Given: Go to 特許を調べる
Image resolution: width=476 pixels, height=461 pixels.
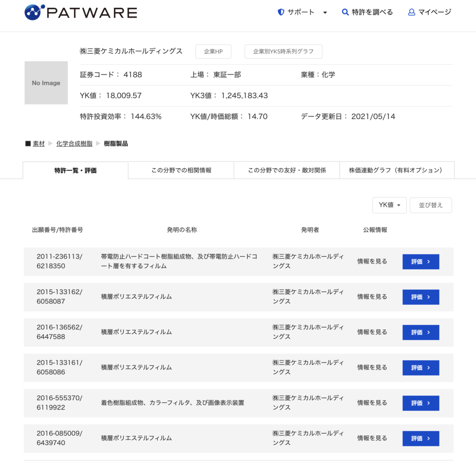Looking at the screenshot, I should 372,12.
